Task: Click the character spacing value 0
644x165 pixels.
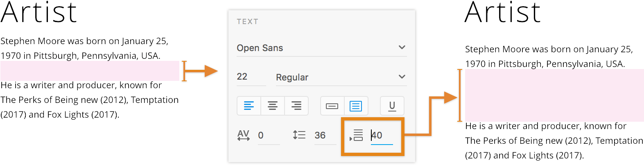Action: pos(268,136)
